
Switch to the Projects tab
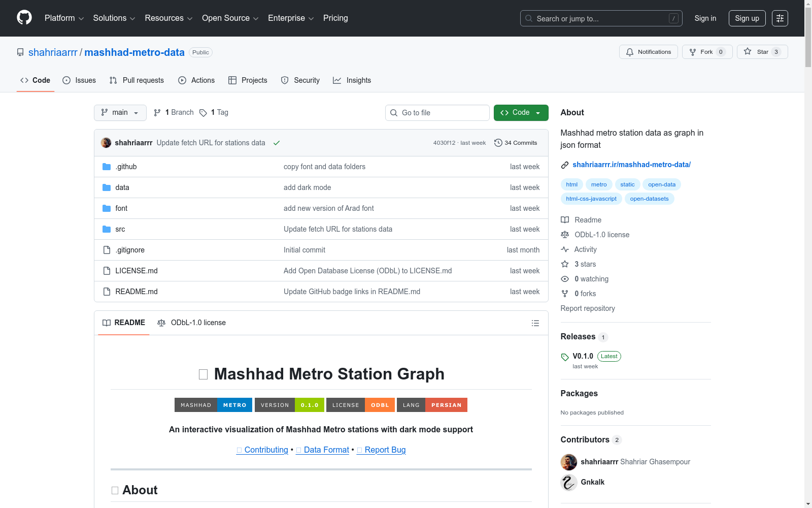coord(248,80)
